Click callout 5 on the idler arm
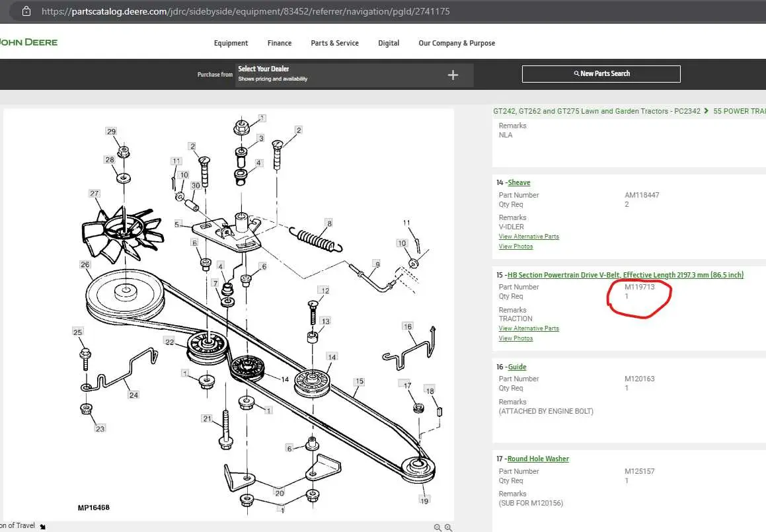The image size is (766, 532). 177,224
